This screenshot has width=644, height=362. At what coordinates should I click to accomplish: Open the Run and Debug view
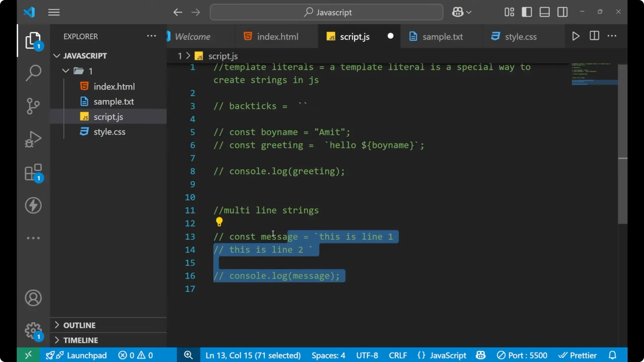33,139
